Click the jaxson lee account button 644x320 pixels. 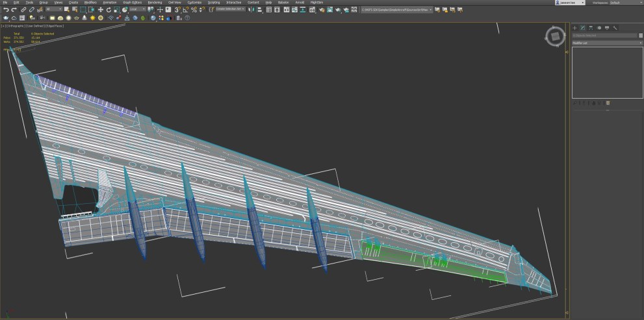[x=569, y=3]
